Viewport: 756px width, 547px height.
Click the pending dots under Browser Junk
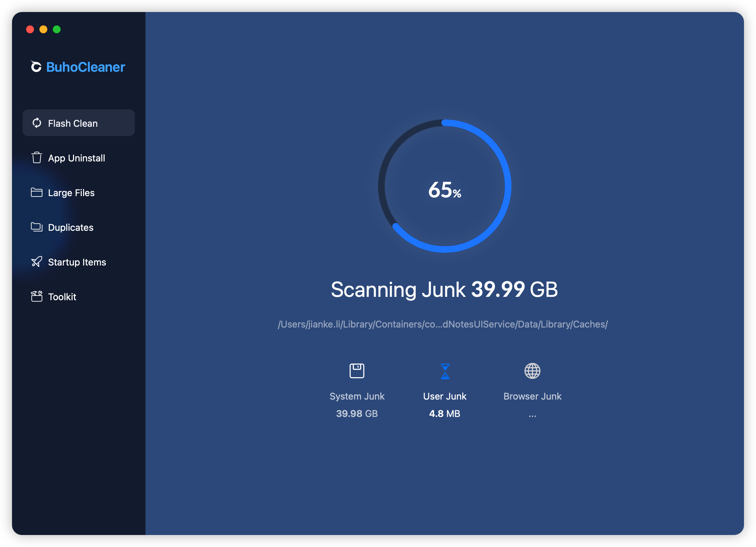pyautogui.click(x=532, y=416)
